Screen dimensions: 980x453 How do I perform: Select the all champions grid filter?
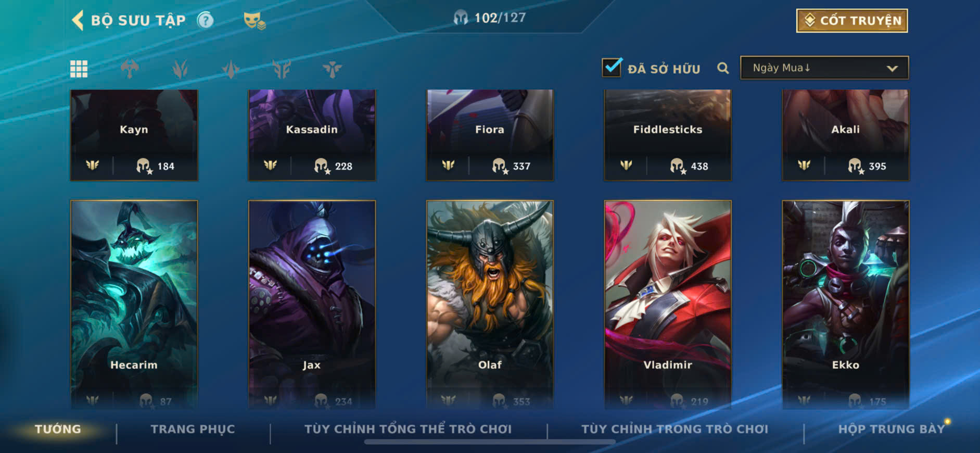point(79,69)
